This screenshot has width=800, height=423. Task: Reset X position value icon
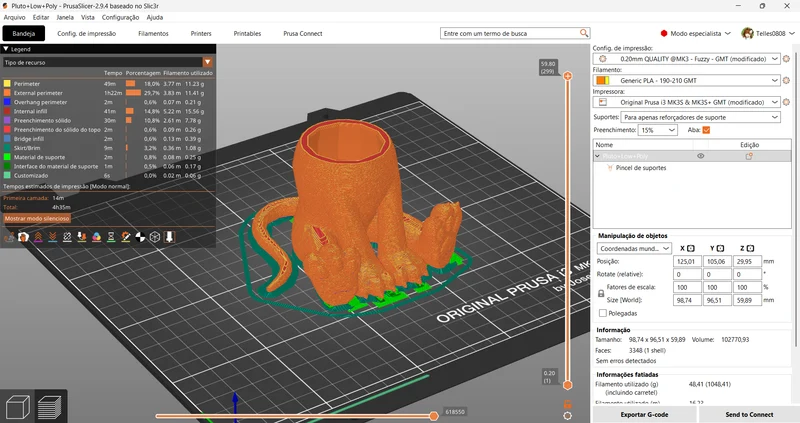(691, 248)
